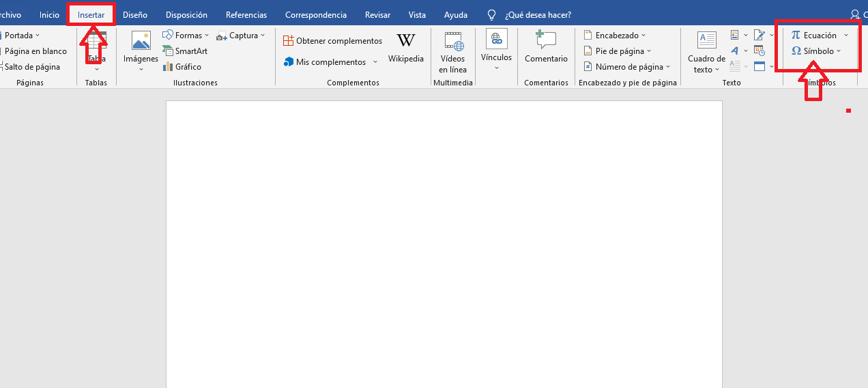Expand the arrow next to Ecuación
868x388 pixels.
point(846,36)
